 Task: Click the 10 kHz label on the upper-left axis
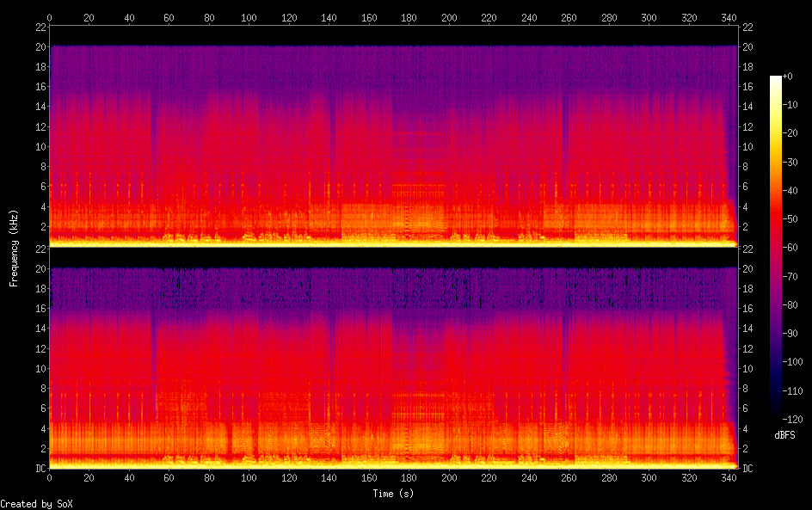[40, 146]
